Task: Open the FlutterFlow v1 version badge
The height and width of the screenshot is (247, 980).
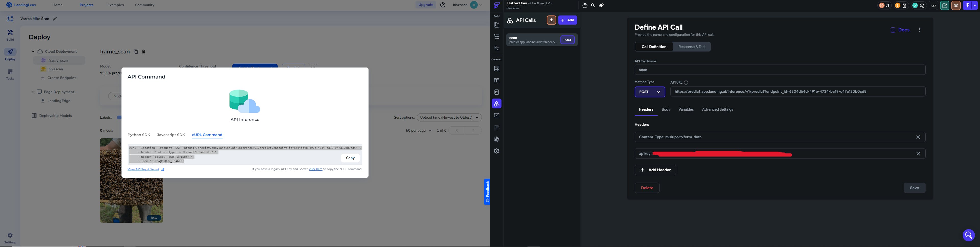Action: point(884,5)
